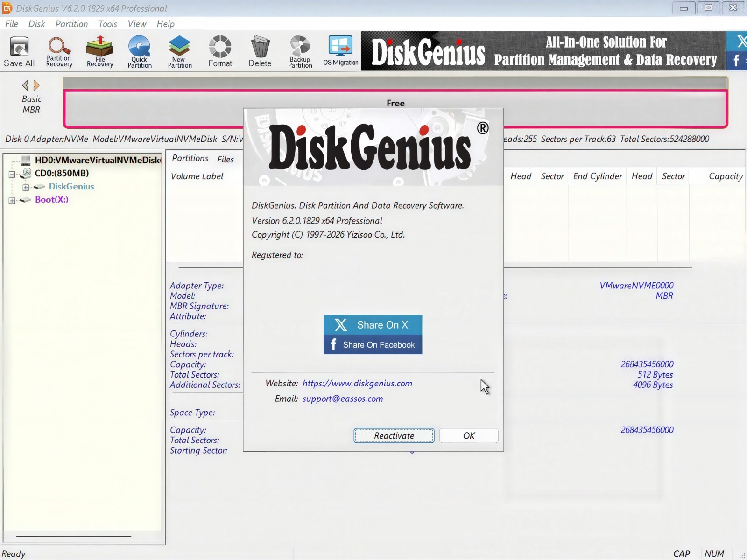Create a New Partition from the toolbar
This screenshot has width=747, height=560.
coord(180,51)
